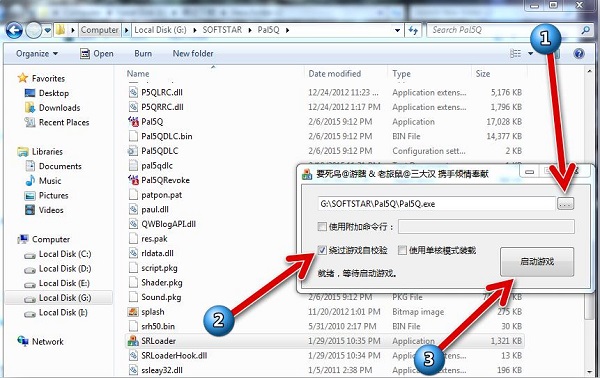The width and height of the screenshot is (600, 378).
Task: Click the Computer breadcrumb in the address bar
Action: point(99,30)
